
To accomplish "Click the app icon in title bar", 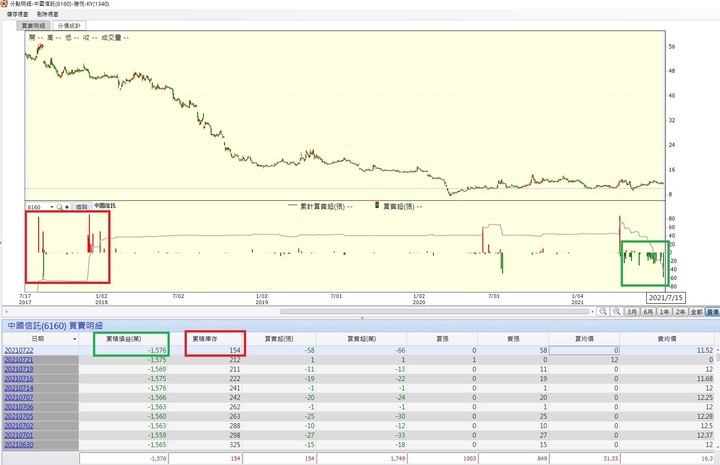I will pyautogui.click(x=4, y=4).
